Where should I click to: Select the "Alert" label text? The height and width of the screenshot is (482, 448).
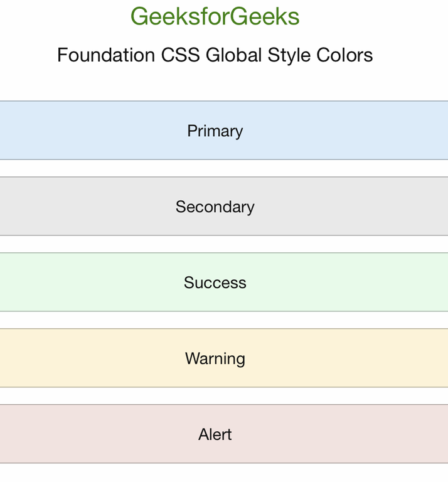215,434
